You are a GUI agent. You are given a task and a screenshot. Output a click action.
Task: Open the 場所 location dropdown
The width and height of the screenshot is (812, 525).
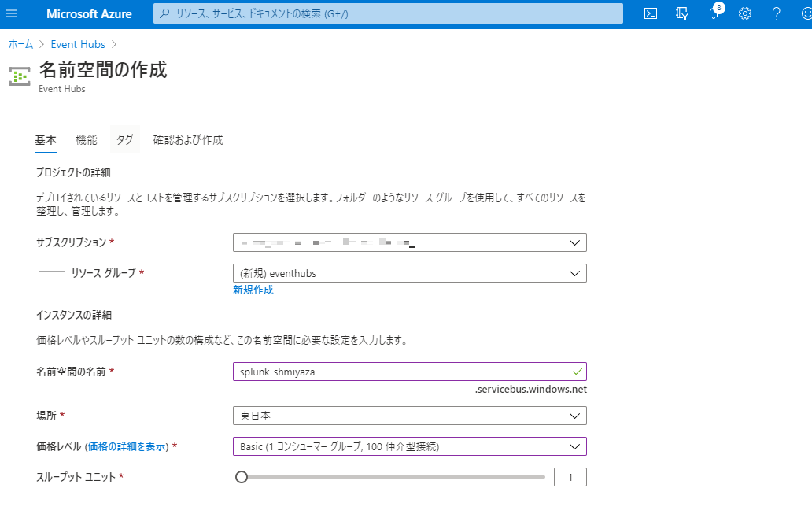point(409,416)
